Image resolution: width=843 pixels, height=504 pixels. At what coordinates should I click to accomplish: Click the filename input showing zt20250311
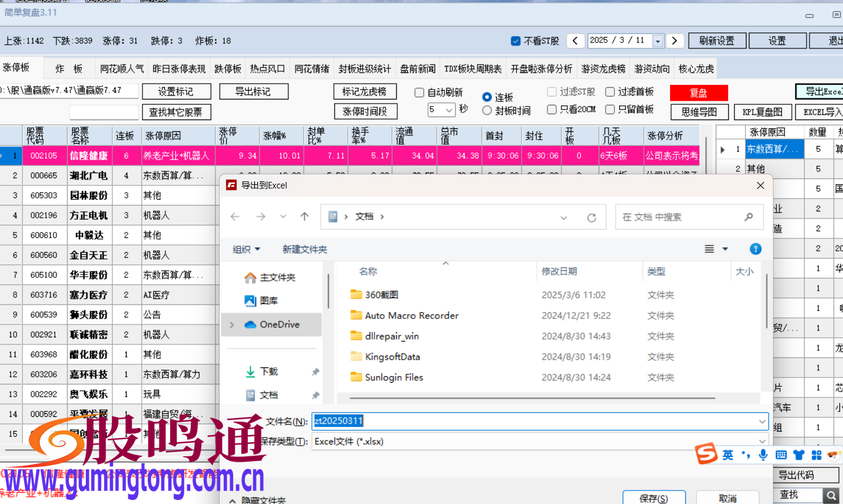pos(412,422)
